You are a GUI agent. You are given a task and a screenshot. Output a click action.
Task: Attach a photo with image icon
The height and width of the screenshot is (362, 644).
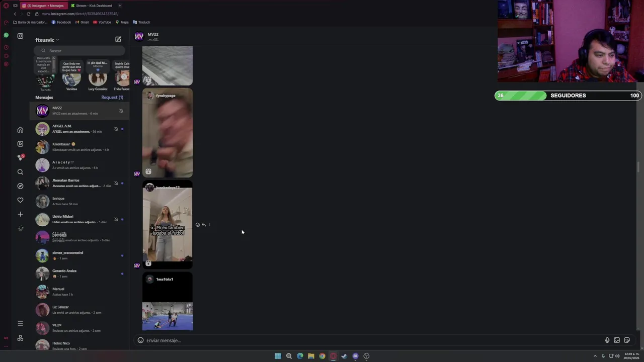pos(617,340)
